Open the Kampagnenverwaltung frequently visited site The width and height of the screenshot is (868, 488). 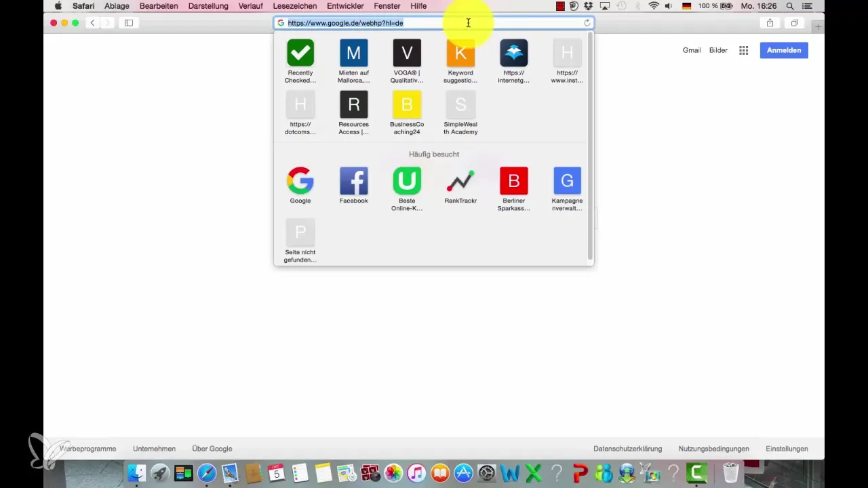[568, 189]
